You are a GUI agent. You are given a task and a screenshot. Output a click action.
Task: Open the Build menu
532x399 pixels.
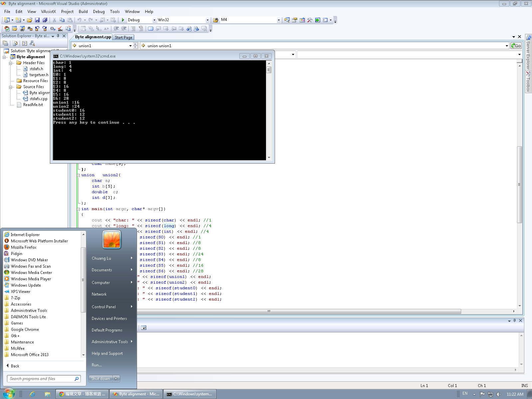pos(83,11)
